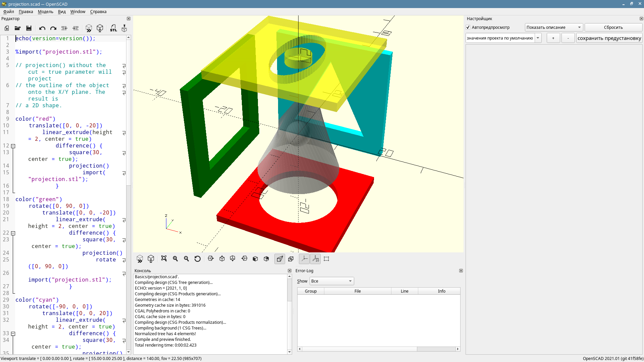Screen dimensions: 644x362
Task: Open the preset dropdown значения проекта по умолчанию
Action: 503,38
